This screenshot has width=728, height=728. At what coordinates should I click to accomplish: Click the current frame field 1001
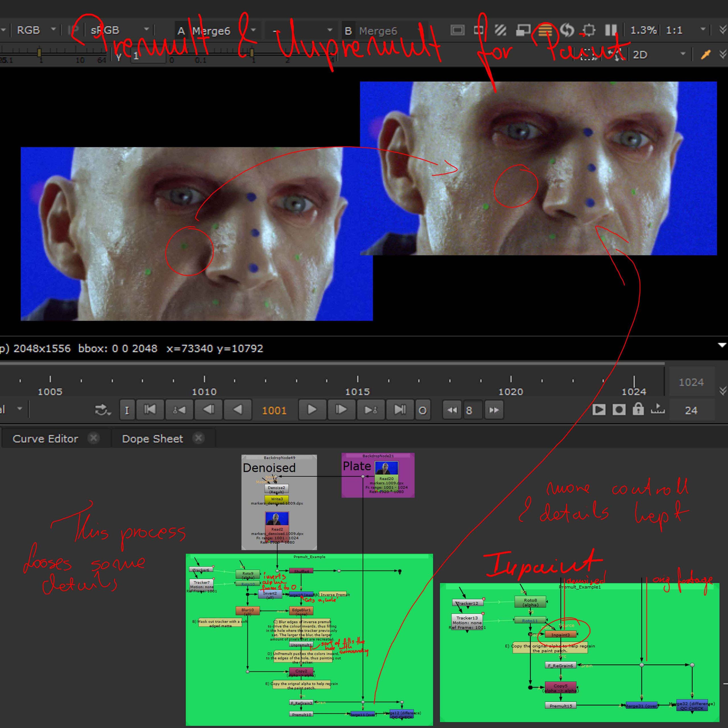click(274, 410)
